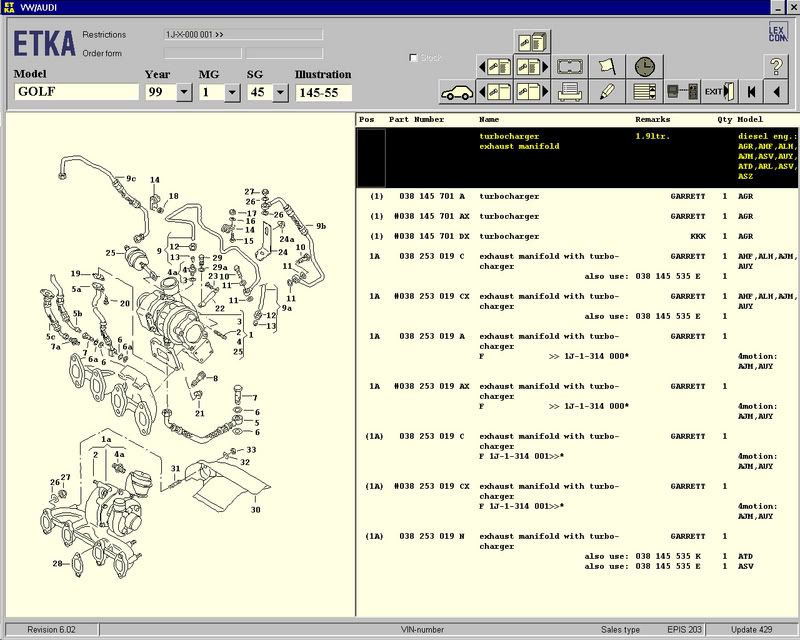Screen dimensions: 800x640
Task: Click part label 31 in illustration
Action: (176, 469)
